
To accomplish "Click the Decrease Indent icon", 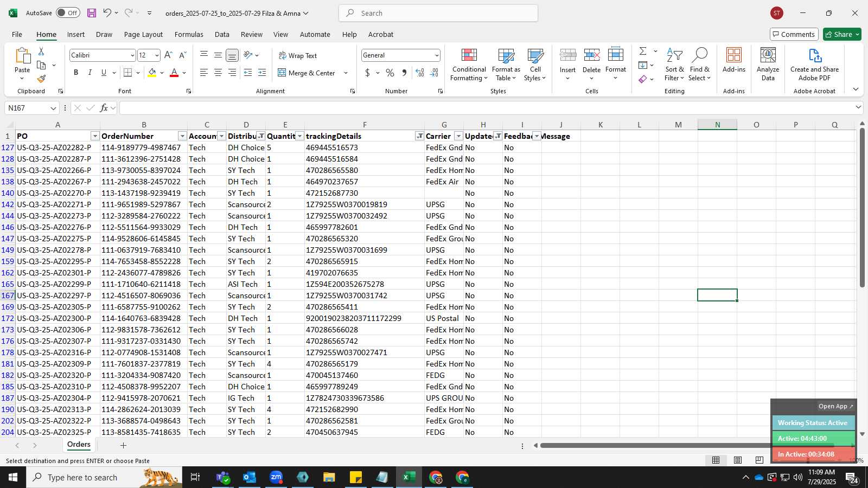I will pos(248,73).
